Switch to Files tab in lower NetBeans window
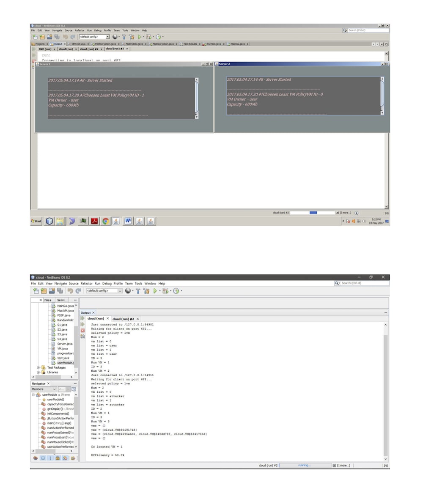This screenshot has width=423, height=504. pos(48,300)
